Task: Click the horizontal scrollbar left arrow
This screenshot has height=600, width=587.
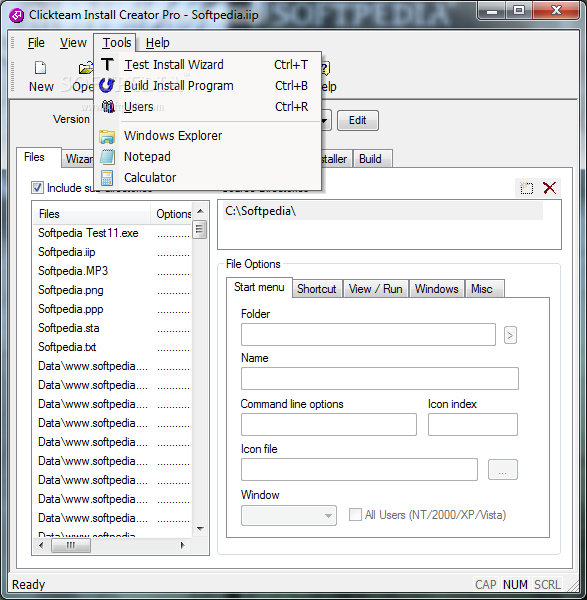Action: point(41,545)
